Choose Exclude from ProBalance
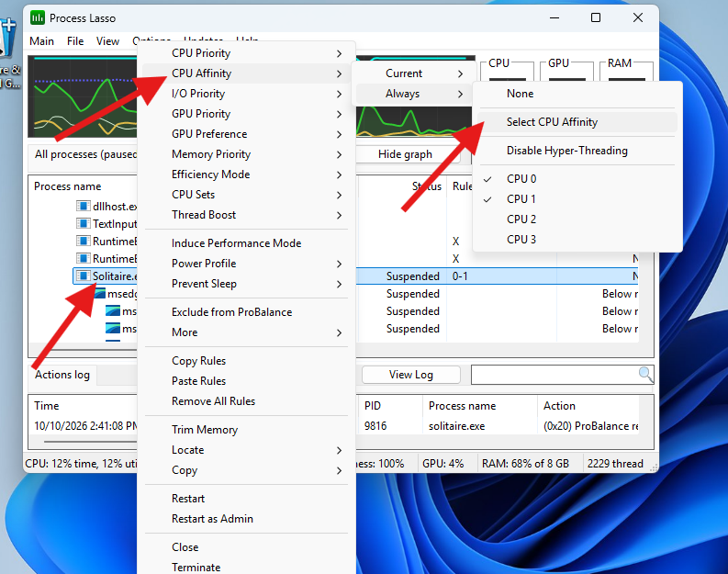Viewport: 728px width, 574px height. (247, 312)
